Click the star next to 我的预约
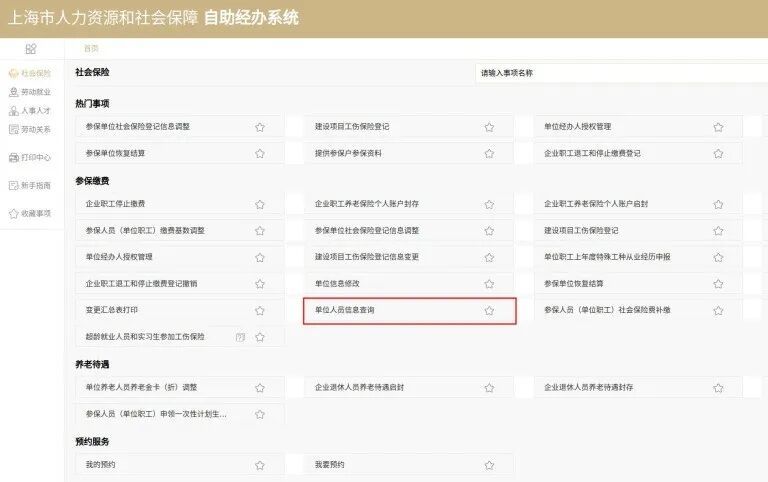Viewport: 768px width, 482px height. pyautogui.click(x=260, y=465)
